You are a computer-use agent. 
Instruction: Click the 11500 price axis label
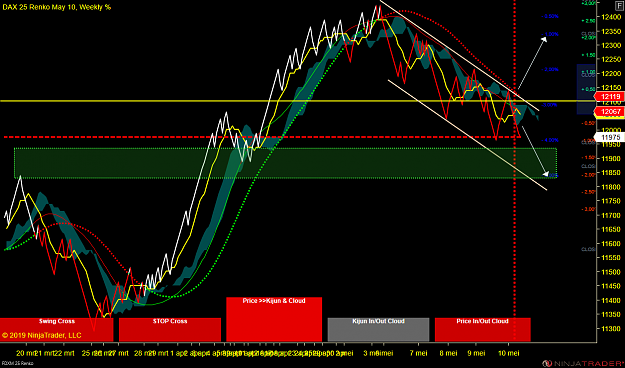point(610,272)
